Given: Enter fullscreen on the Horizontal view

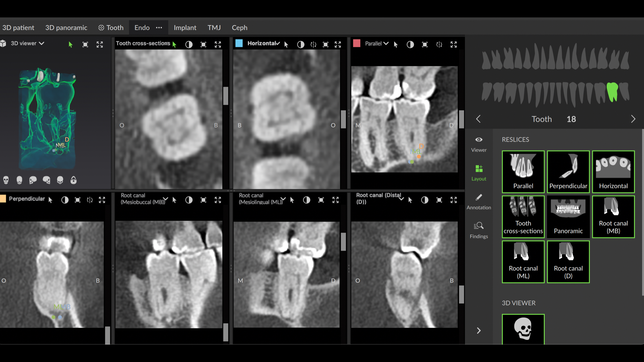Looking at the screenshot, I should tap(338, 44).
